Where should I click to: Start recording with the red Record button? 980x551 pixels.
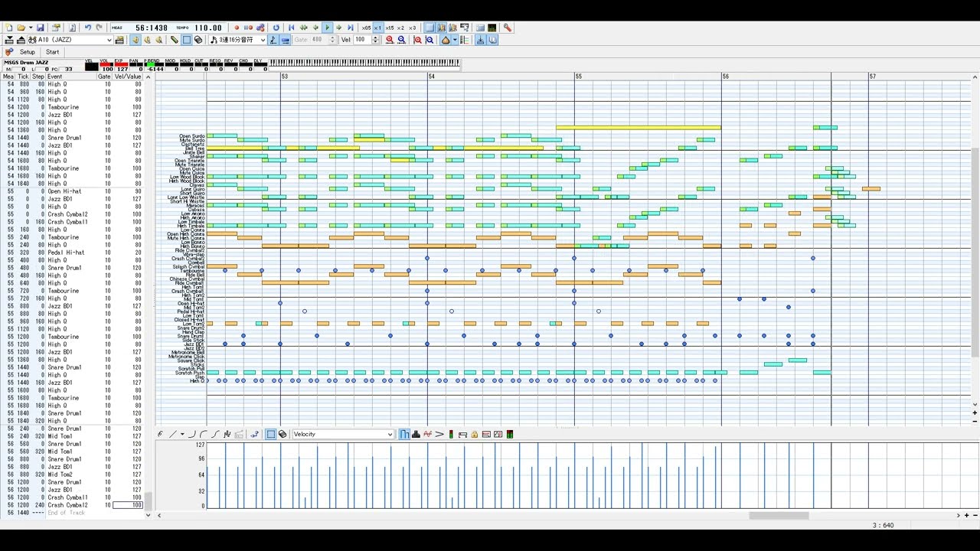pos(237,28)
